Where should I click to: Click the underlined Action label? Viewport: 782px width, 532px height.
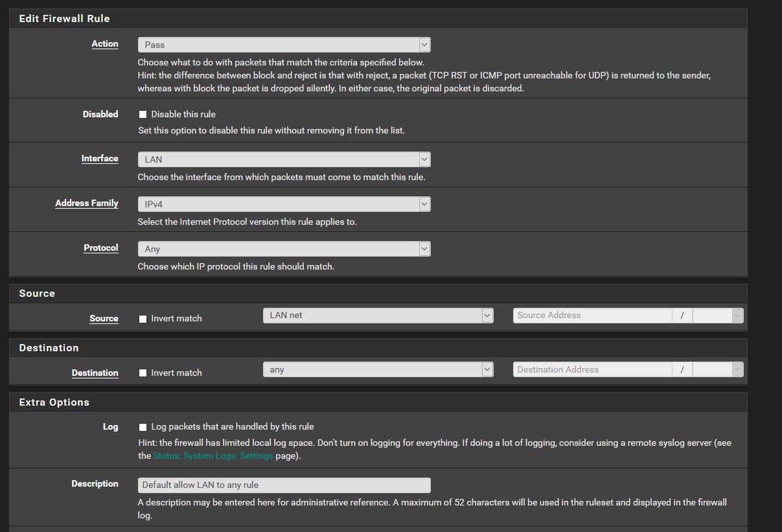coord(105,44)
